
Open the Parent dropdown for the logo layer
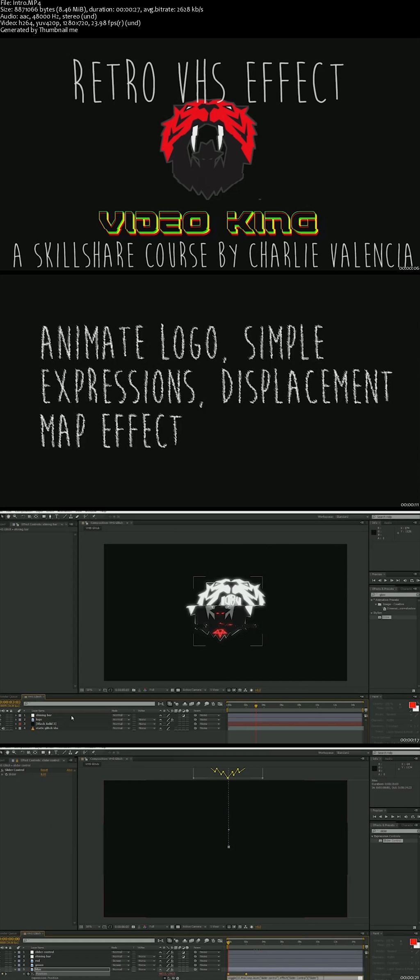pyautogui.click(x=210, y=719)
